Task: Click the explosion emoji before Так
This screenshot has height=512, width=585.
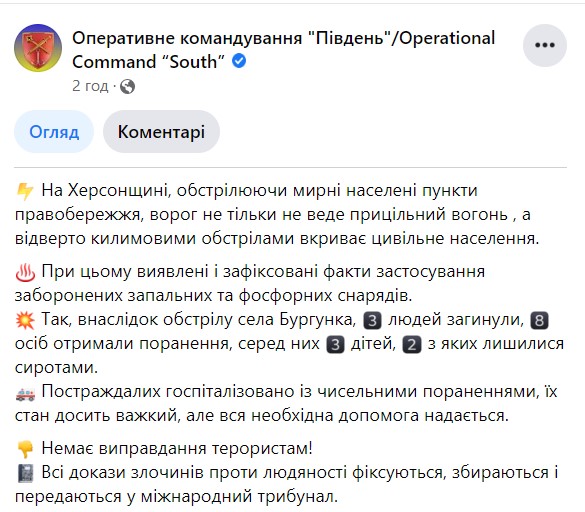Action: click(25, 321)
